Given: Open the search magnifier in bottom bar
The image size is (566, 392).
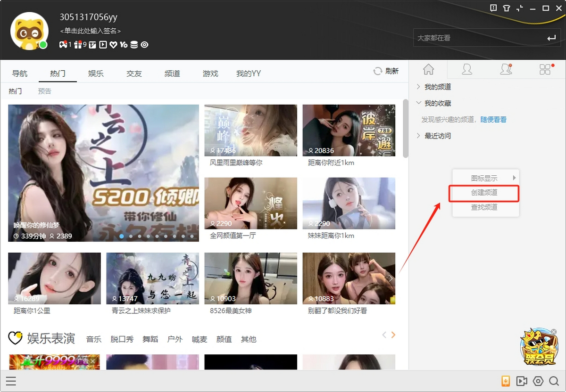Looking at the screenshot, I should click(554, 381).
